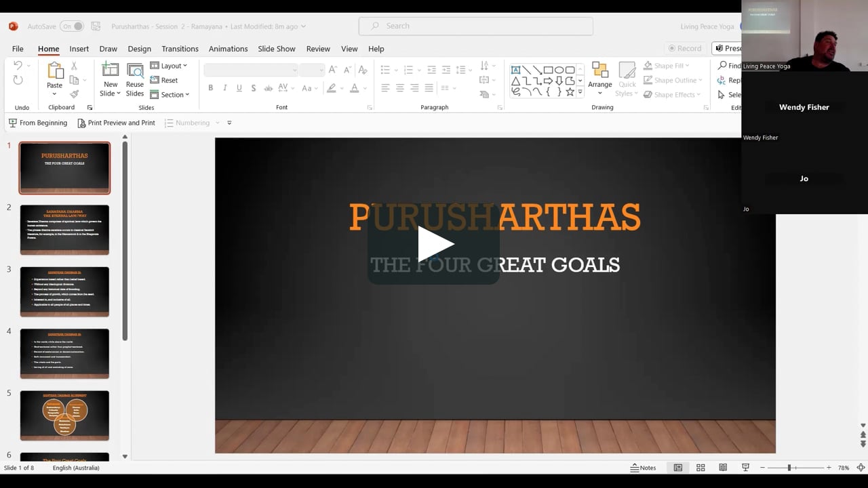Open Reuse Slides panel
This screenshot has height=488, width=868.
(135, 79)
